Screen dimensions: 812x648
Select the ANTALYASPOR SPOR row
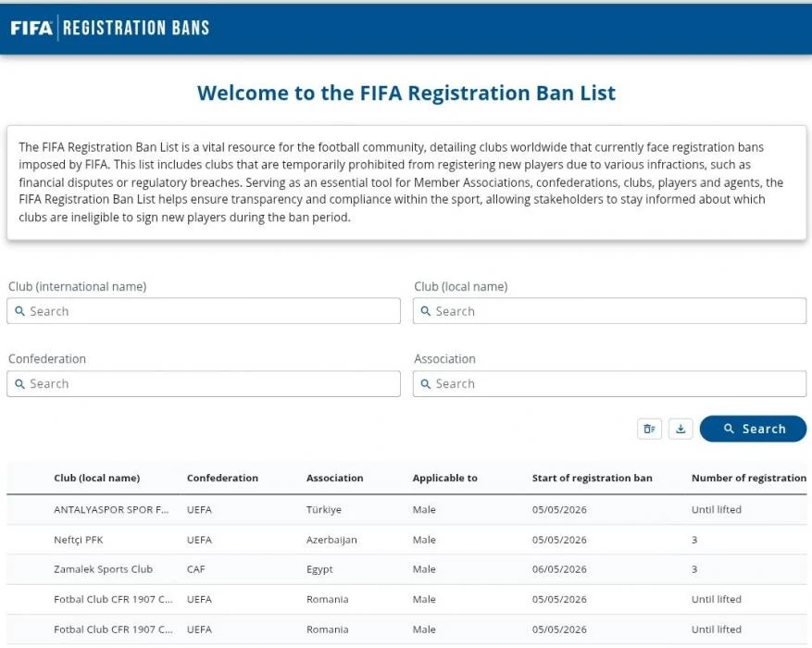pos(406,510)
